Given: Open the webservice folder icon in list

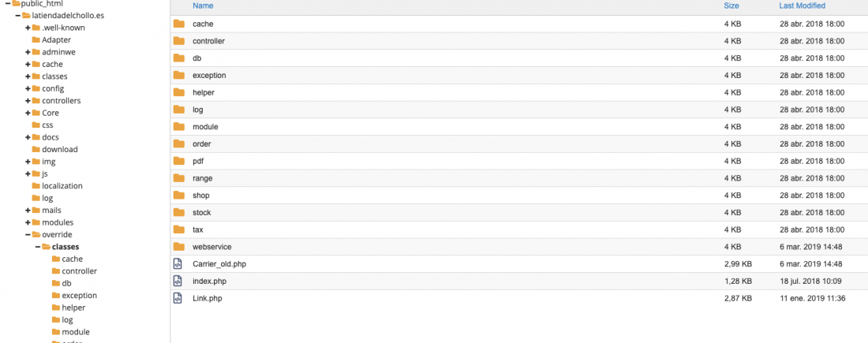Looking at the screenshot, I should point(178,247).
